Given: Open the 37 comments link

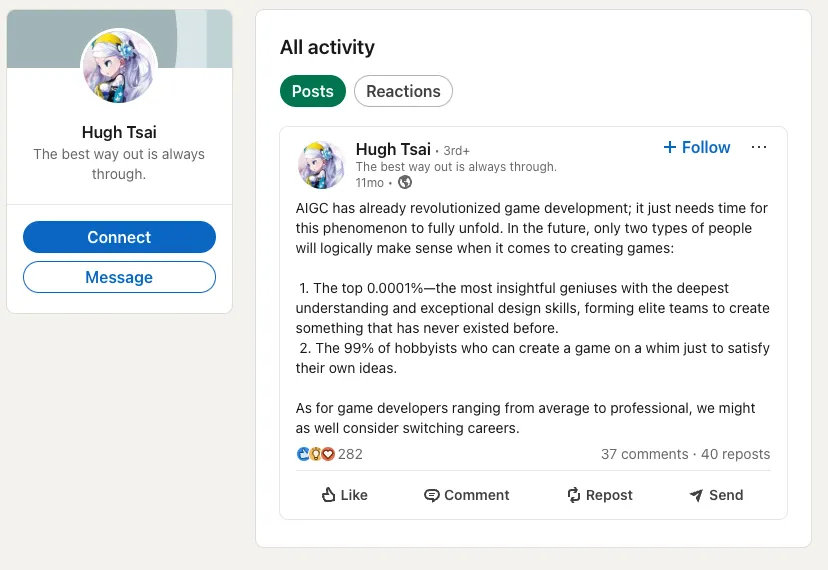Looking at the screenshot, I should coord(644,454).
